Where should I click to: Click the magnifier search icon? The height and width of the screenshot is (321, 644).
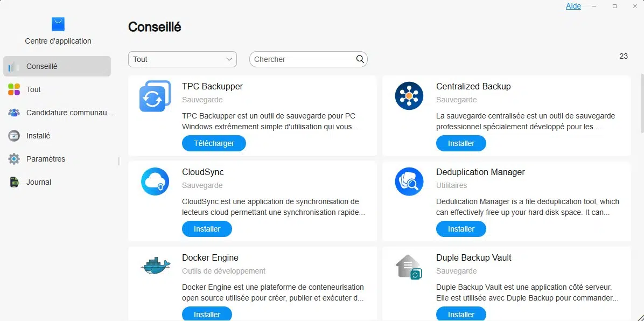360,59
